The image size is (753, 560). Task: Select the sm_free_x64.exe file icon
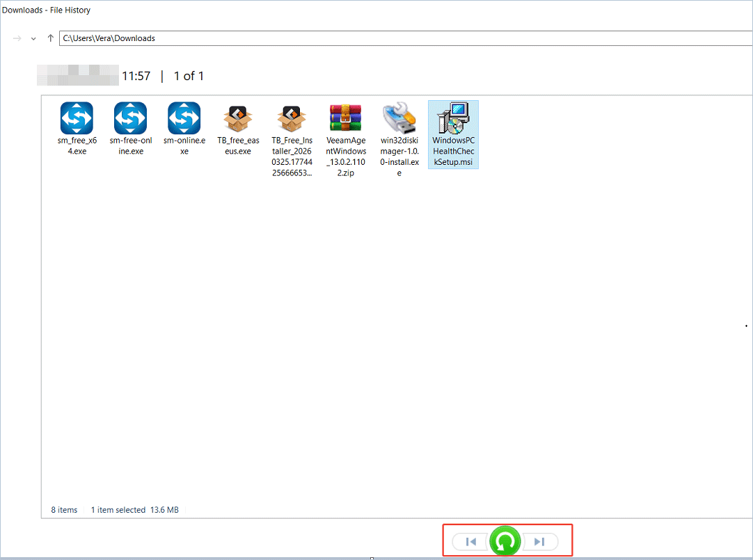tap(77, 118)
